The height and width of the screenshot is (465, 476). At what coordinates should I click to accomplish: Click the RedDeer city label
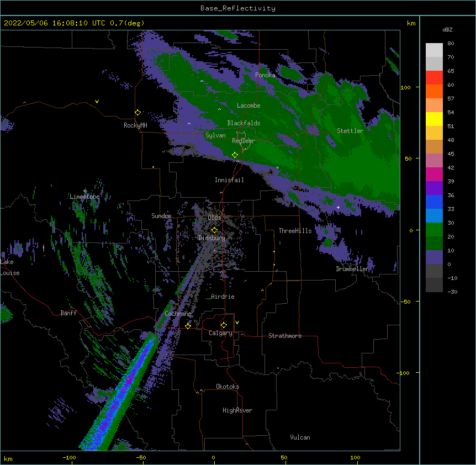click(244, 141)
